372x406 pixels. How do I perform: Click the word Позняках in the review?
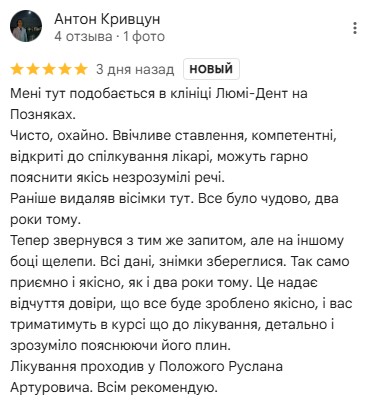coord(41,114)
